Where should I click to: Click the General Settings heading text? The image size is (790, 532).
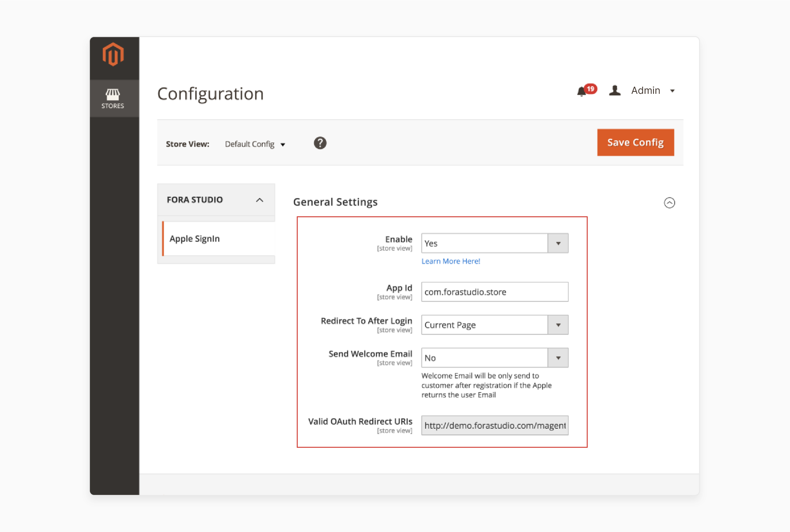pyautogui.click(x=335, y=202)
